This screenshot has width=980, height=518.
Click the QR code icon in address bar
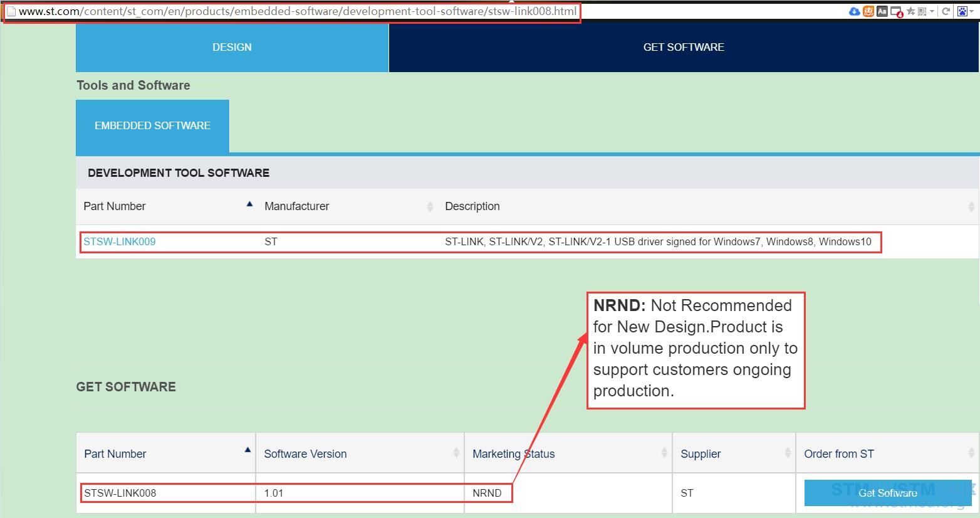click(922, 11)
